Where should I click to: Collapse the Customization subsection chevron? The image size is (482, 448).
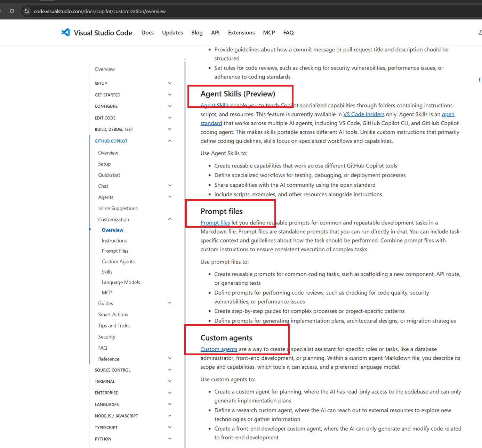pos(170,219)
